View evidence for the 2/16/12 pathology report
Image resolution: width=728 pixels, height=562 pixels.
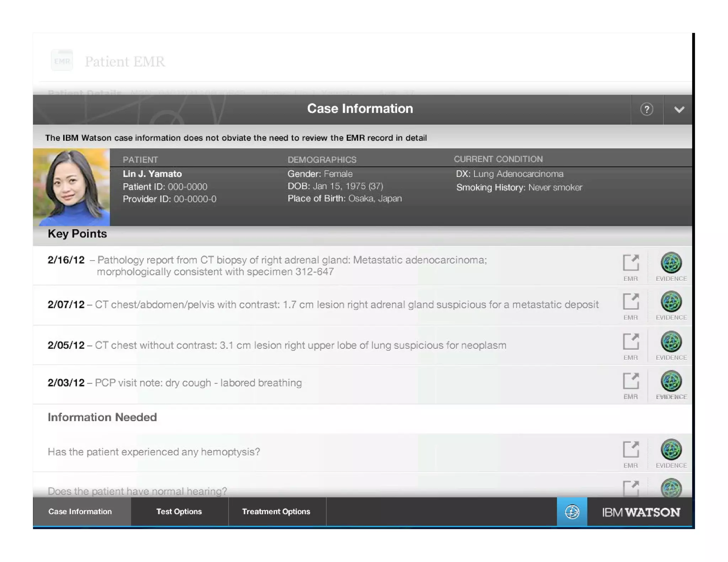pyautogui.click(x=671, y=267)
